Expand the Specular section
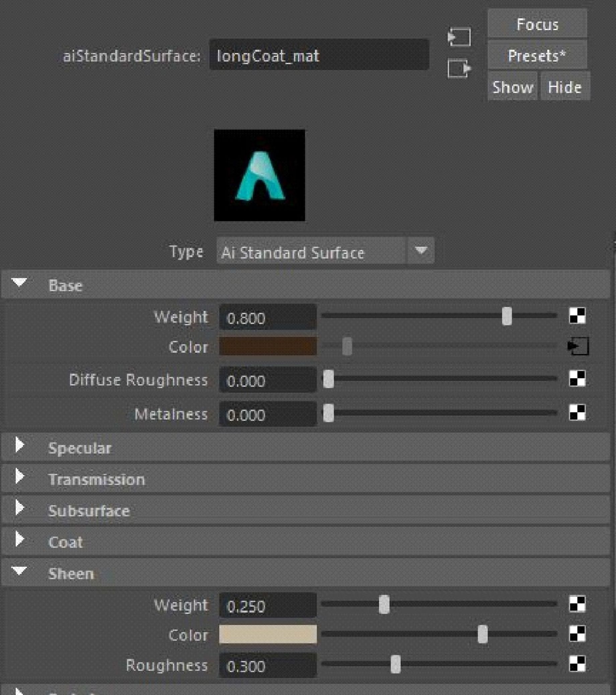The height and width of the screenshot is (695, 616). (20, 445)
